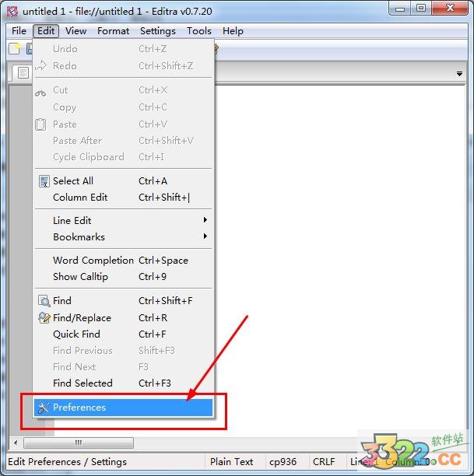Open Preferences from the Edit menu

point(123,408)
